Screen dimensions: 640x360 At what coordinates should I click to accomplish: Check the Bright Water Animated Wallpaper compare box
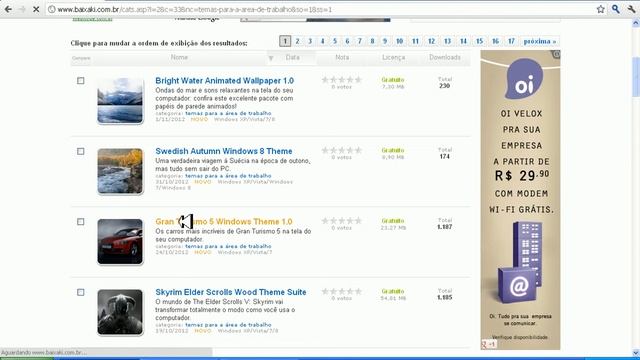click(81, 81)
